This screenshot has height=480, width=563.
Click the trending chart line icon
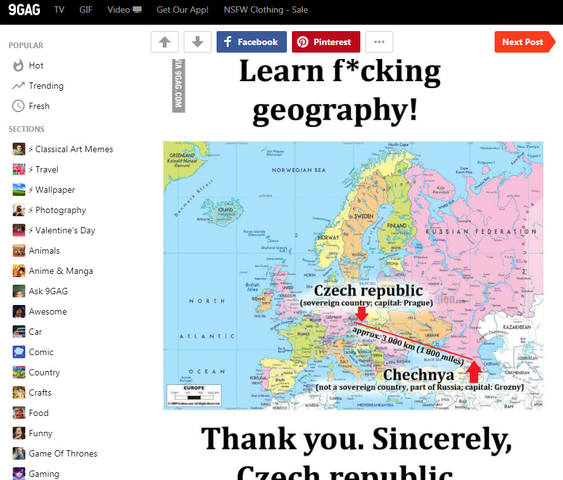(x=18, y=86)
